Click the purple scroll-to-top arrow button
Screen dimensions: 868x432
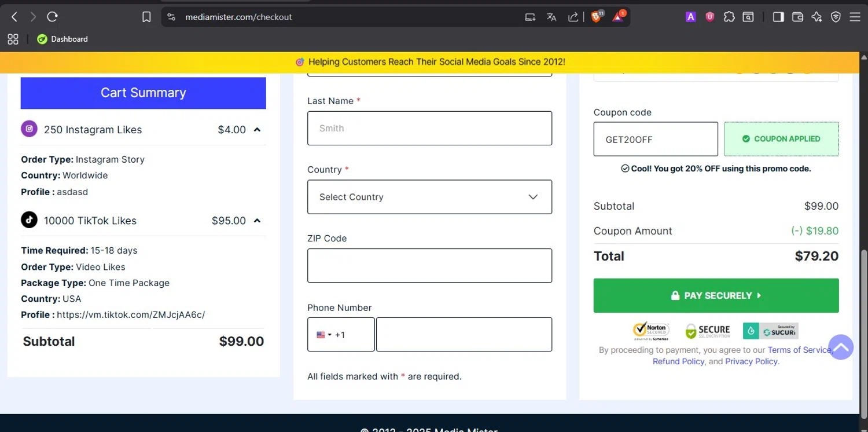tap(841, 347)
